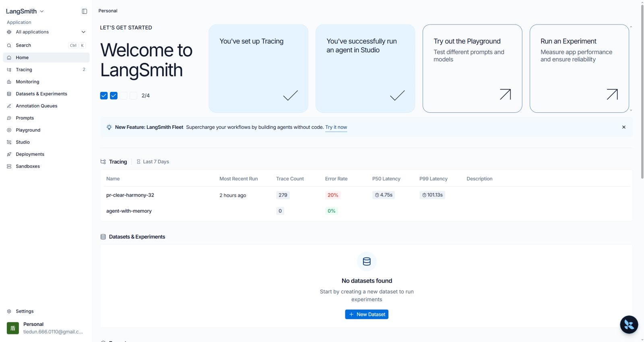The image size is (644, 342).
Task: Click the Datasets & Experiments sidebar icon
Action: 9,94
